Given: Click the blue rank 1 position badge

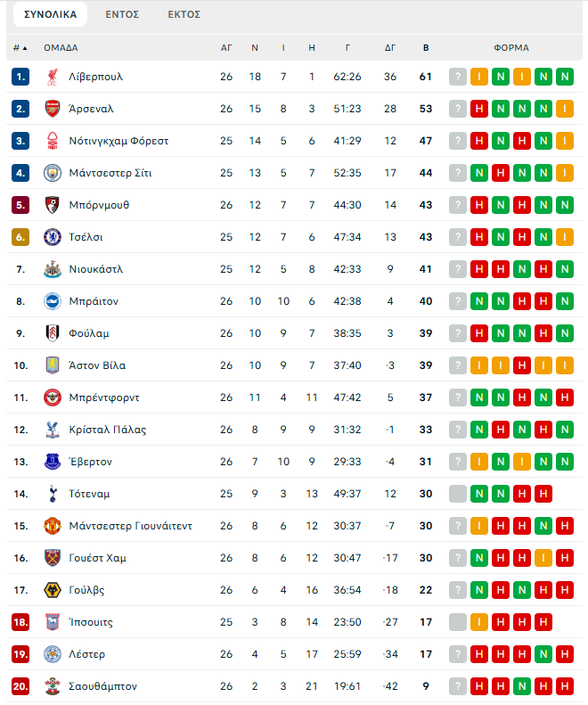Looking at the screenshot, I should coord(20,77).
